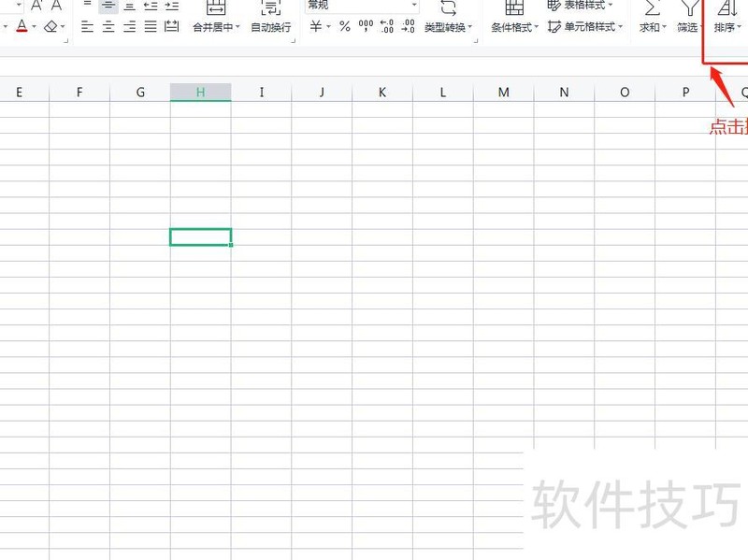Apply percent style icon
This screenshot has width=748, height=560.
point(345,27)
